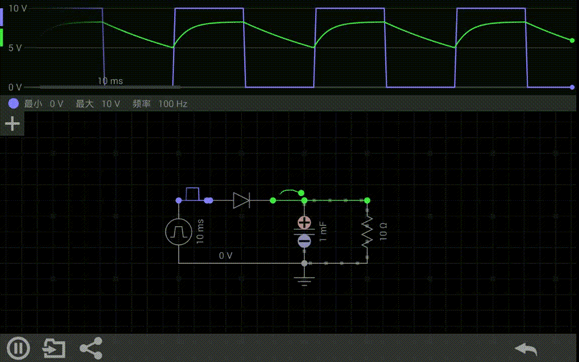Select the diode component
This screenshot has width=579, height=362.
241,200
